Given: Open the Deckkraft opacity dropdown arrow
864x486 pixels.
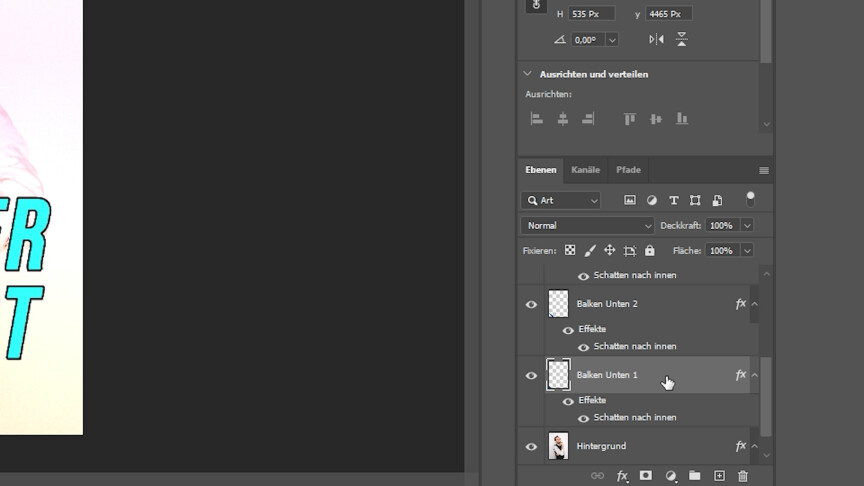Looking at the screenshot, I should pos(746,226).
